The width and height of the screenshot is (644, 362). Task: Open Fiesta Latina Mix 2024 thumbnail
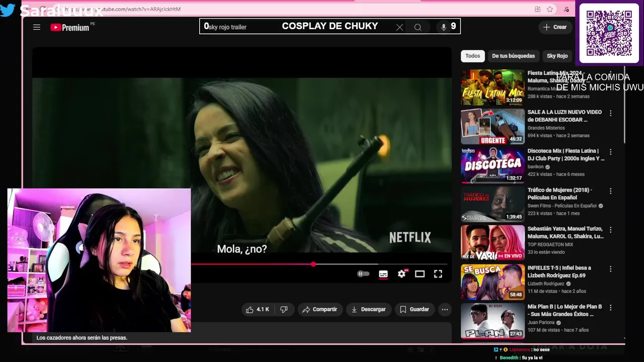(493, 87)
